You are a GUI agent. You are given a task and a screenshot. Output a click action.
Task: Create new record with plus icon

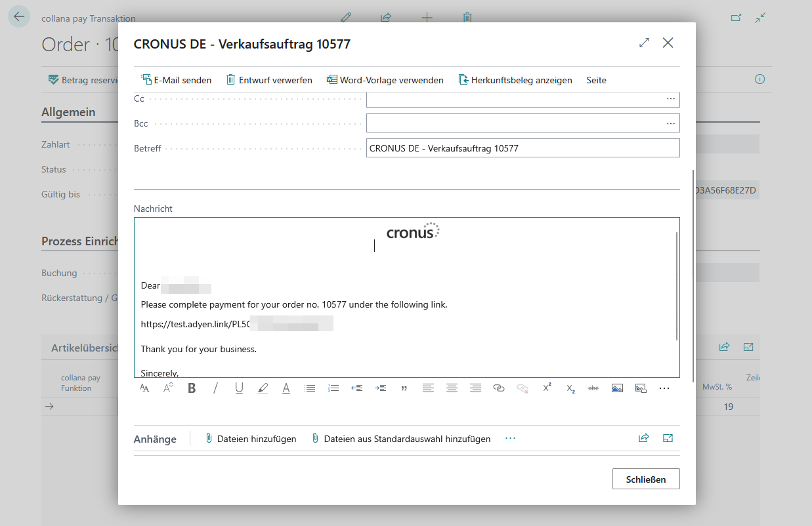pyautogui.click(x=427, y=18)
